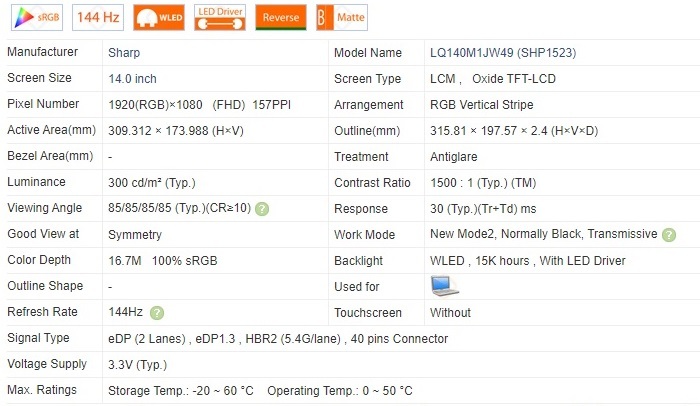Image resolution: width=700 pixels, height=406 pixels.
Task: Click the 300 cd/m² luminance value
Action: point(152,183)
